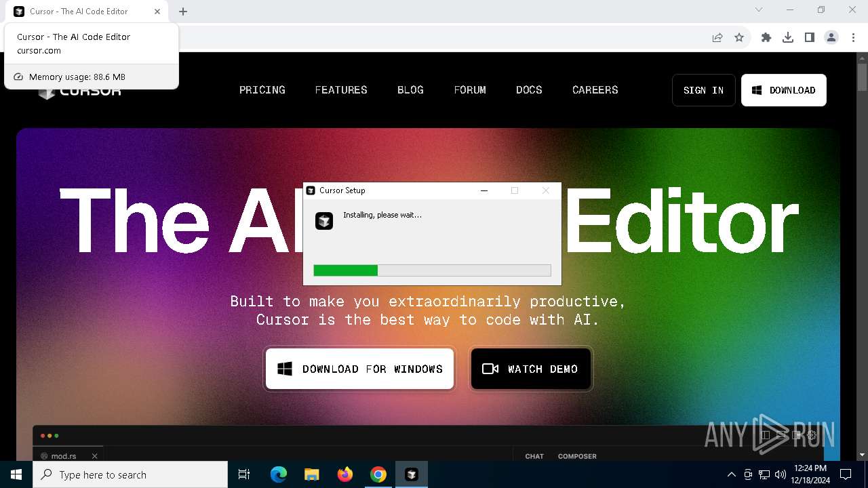This screenshot has height=488, width=868.
Task: Bookmark this page with star icon
Action: point(739,37)
